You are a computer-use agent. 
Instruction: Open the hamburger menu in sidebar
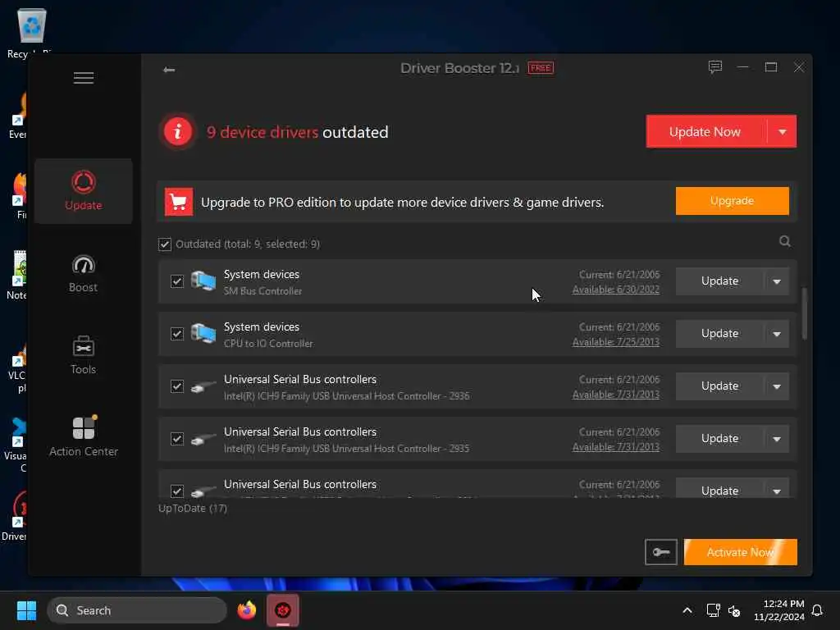(x=84, y=78)
